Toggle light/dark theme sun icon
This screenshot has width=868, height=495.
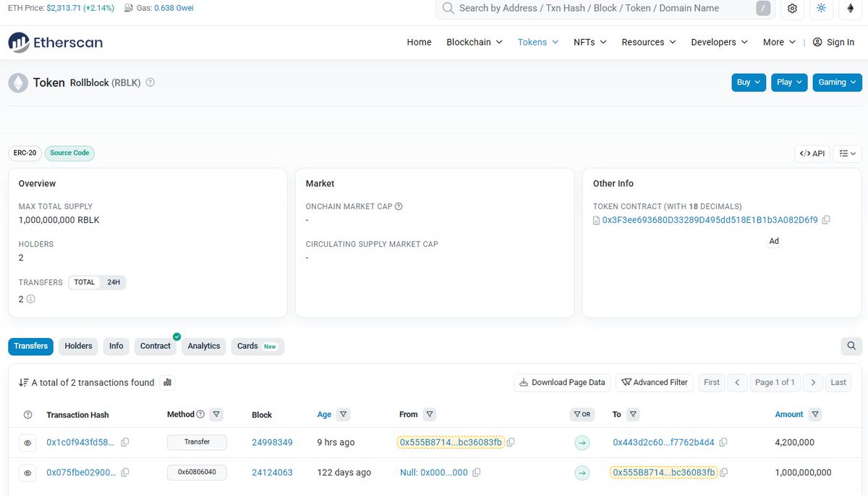click(821, 9)
